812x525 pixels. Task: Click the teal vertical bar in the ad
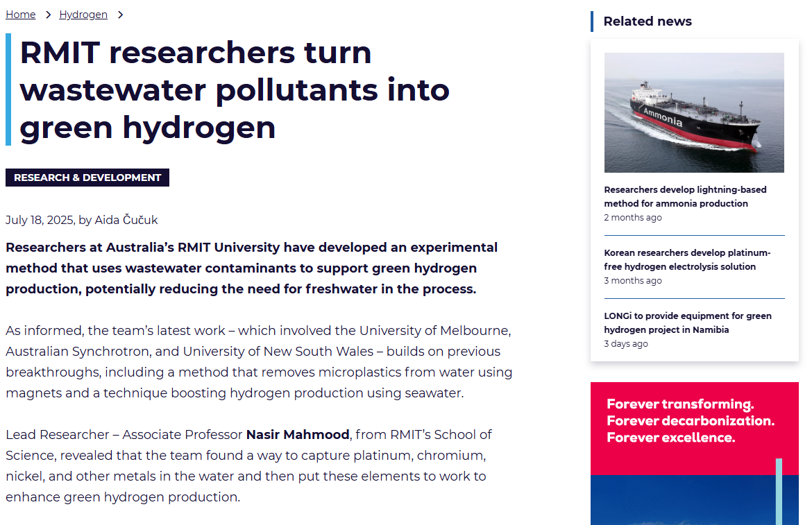[779, 491]
